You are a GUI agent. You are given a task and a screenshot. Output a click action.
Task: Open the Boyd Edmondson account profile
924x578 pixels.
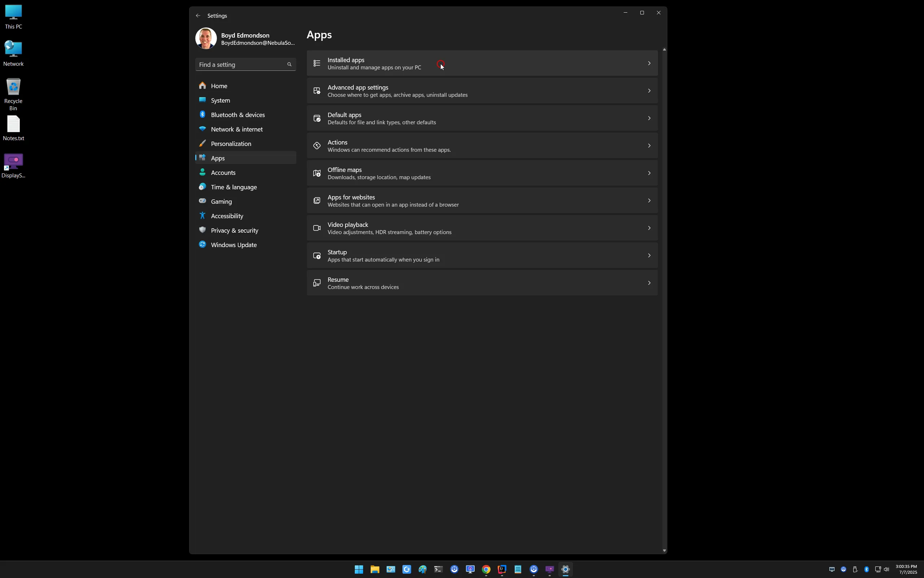(x=245, y=39)
